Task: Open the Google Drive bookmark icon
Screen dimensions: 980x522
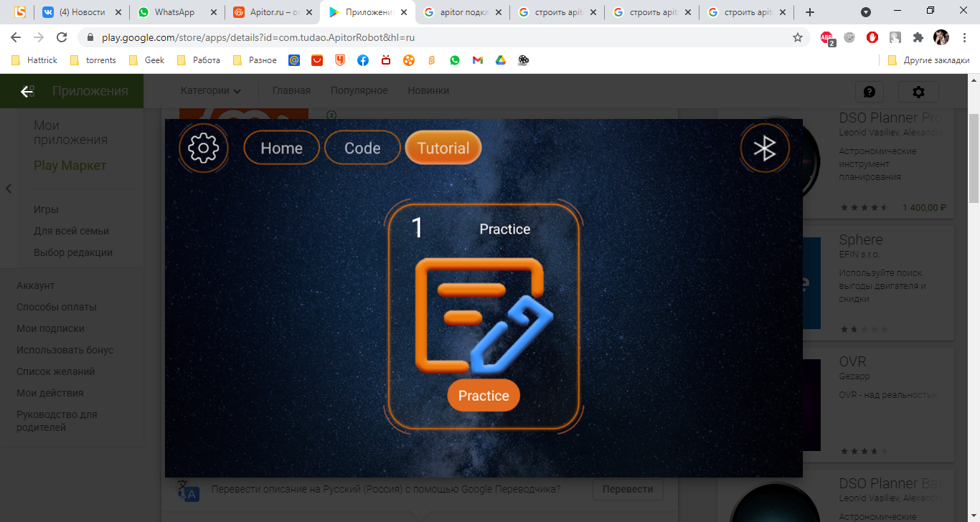Action: pyautogui.click(x=500, y=60)
